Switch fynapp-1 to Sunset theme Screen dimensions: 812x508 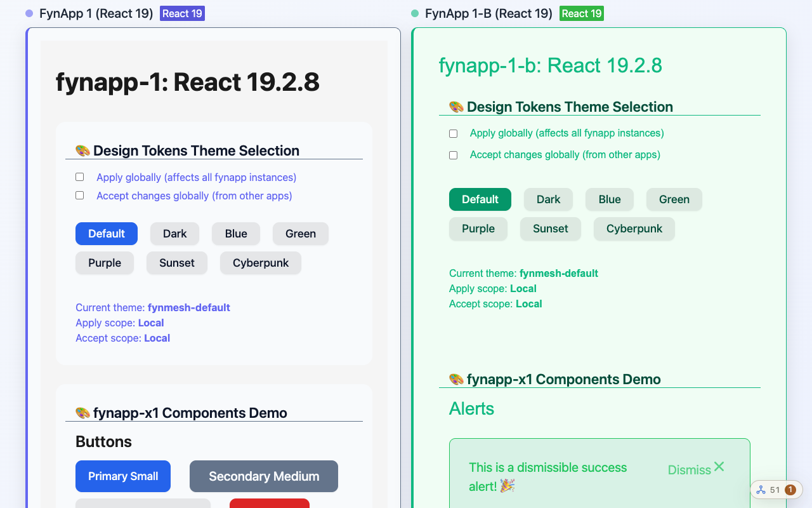177,263
